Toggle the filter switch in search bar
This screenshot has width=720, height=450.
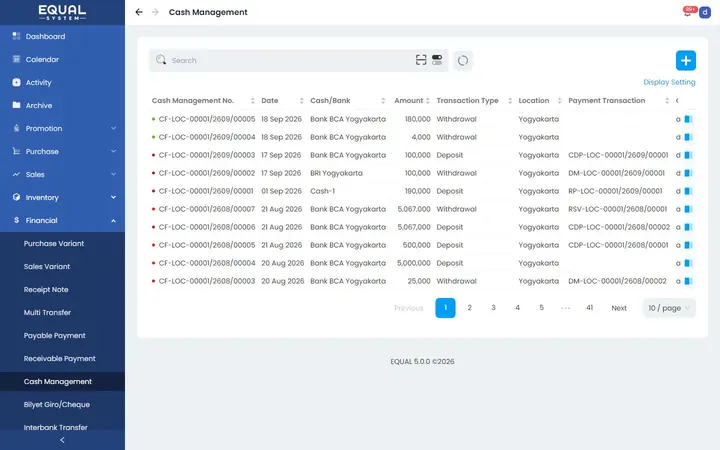click(x=437, y=60)
